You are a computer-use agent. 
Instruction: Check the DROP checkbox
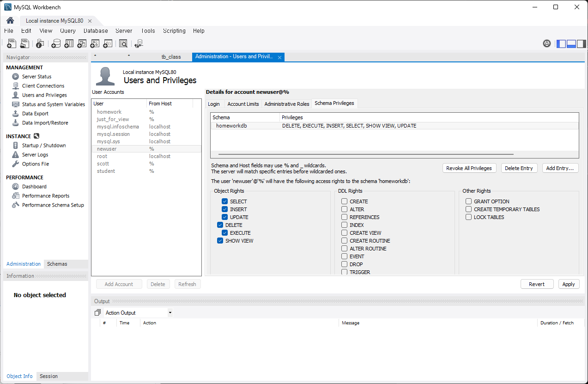point(345,264)
